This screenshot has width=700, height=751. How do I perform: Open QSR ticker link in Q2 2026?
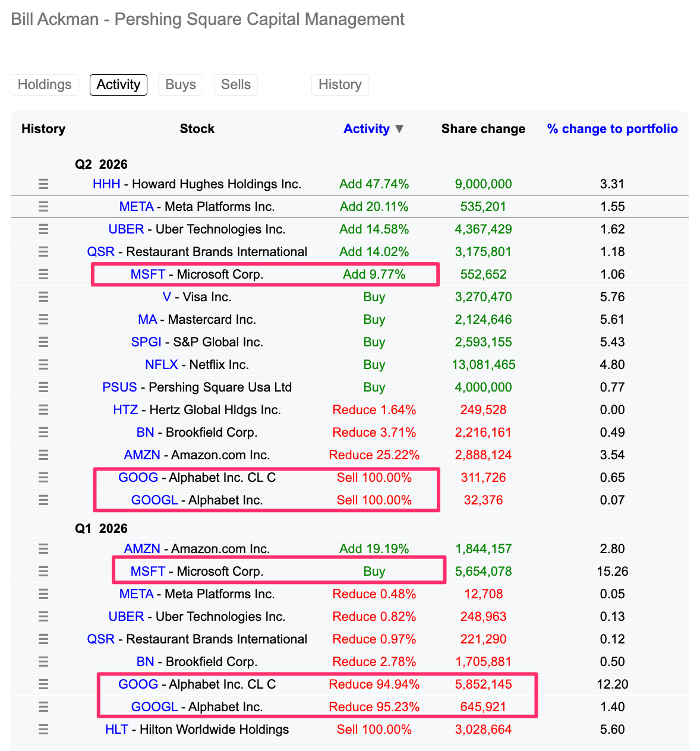[101, 252]
